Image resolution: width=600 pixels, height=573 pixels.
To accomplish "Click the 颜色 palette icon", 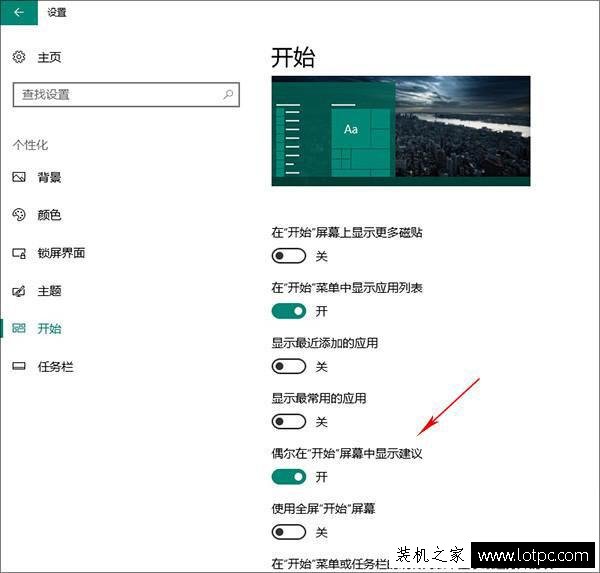I will tap(19, 215).
